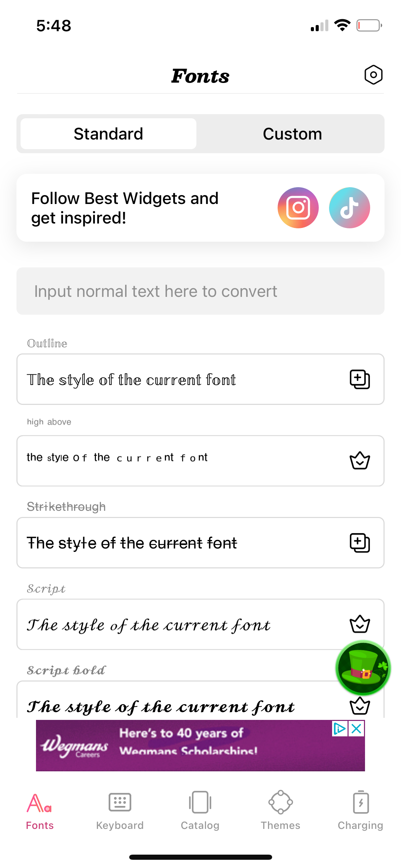401x868 pixels.
Task: Tap crown icon on Script bold font
Action: click(x=360, y=706)
